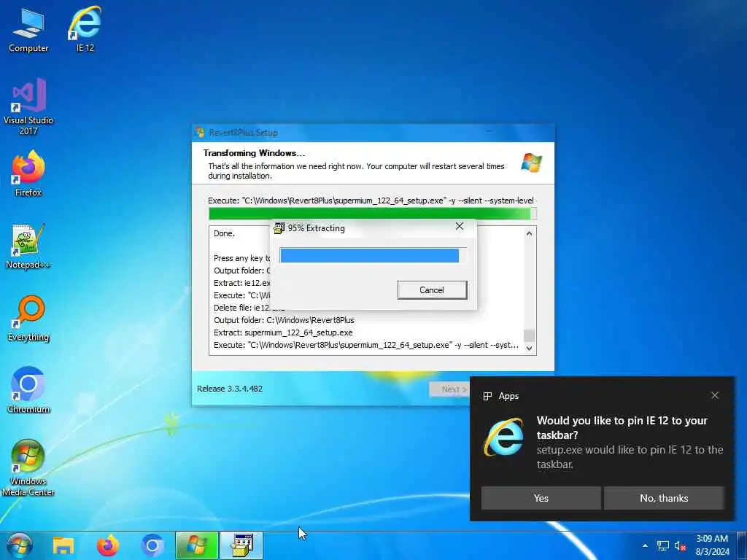Viewport: 747px width, 560px height.
Task: Open File Explorer from the taskbar
Action: pyautogui.click(x=63, y=545)
